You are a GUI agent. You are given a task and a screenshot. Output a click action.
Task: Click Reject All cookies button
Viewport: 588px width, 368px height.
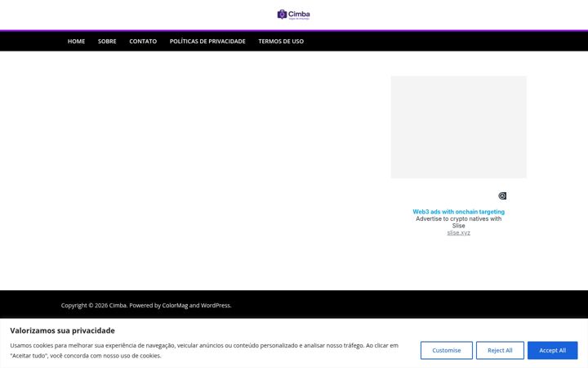click(x=500, y=350)
